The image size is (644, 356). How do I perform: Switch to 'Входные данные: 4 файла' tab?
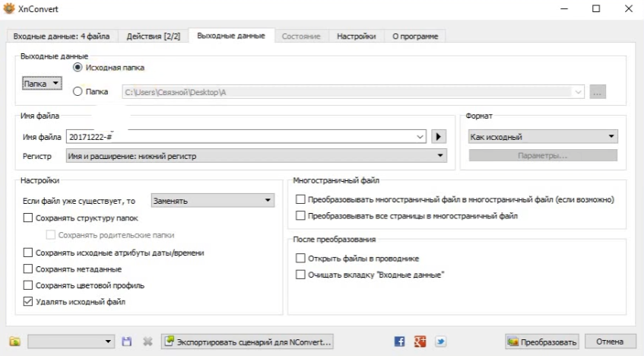(x=62, y=37)
